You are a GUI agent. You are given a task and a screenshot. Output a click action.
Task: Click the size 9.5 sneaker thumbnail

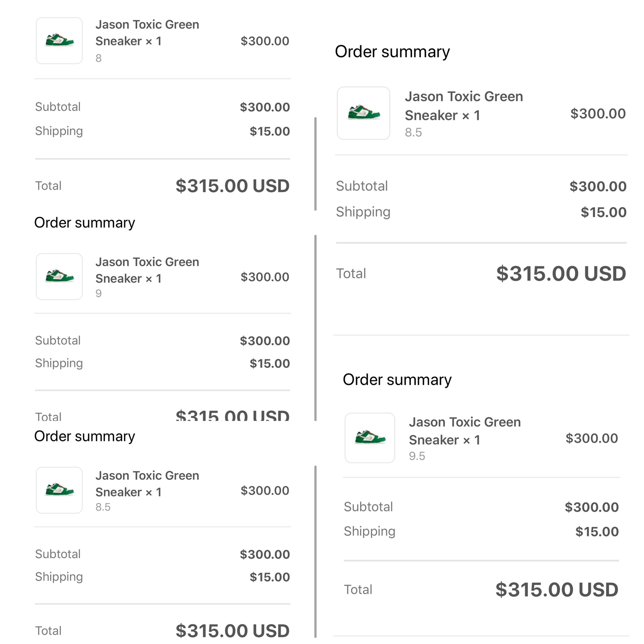[x=370, y=438]
